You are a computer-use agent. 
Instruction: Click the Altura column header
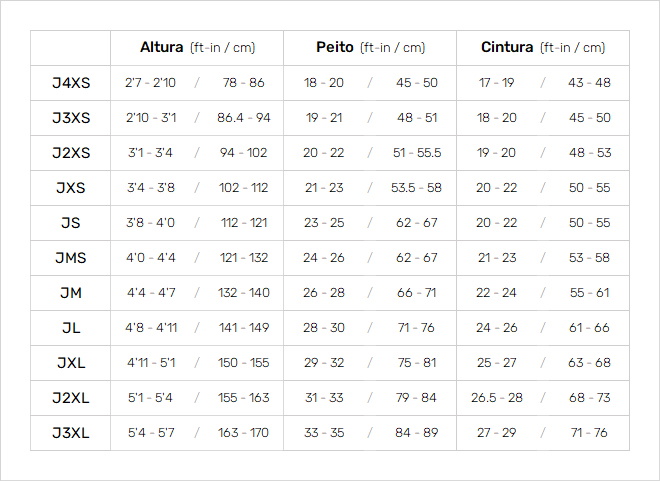(197, 47)
